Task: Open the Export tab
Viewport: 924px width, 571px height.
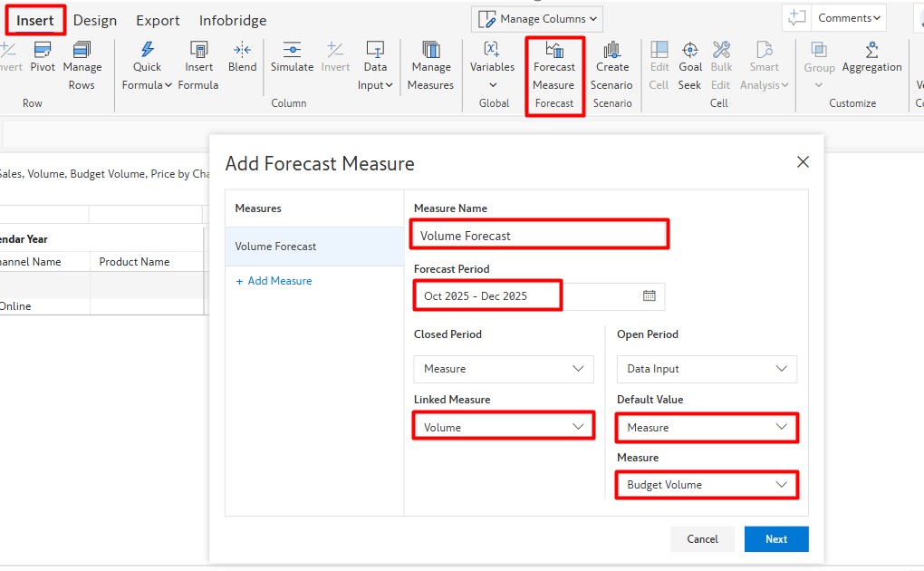Action: click(x=158, y=20)
